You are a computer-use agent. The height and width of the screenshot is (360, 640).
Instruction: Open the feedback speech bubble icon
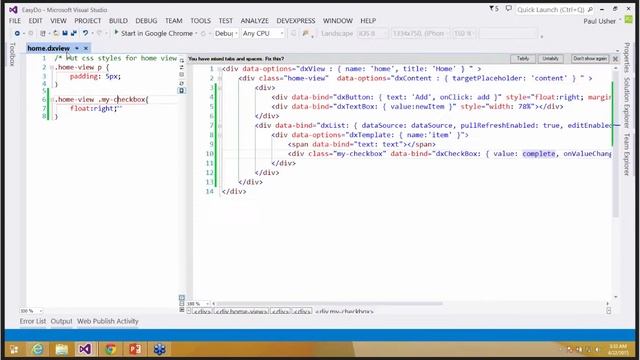[x=509, y=9]
